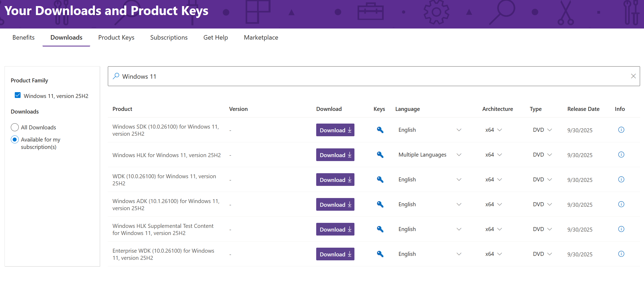Open the Subscriptions tab
This screenshot has width=644, height=301.
pos(169,37)
